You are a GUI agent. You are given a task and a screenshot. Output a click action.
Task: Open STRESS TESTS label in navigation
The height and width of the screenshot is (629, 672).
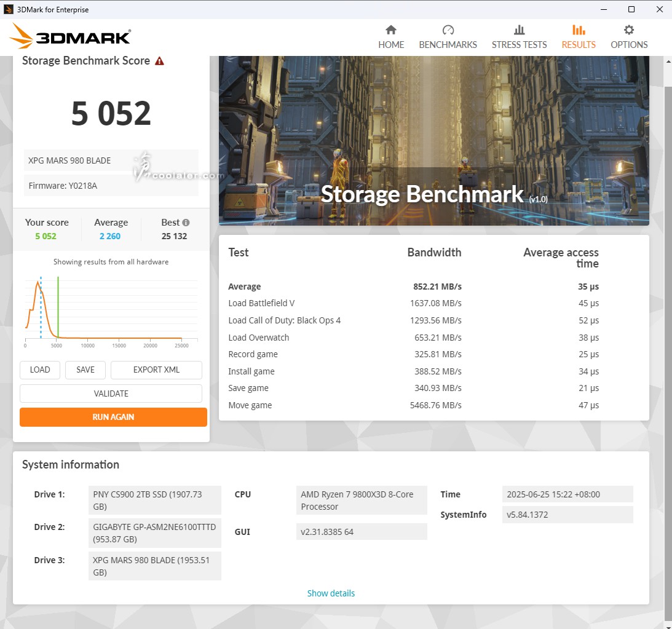point(519,44)
